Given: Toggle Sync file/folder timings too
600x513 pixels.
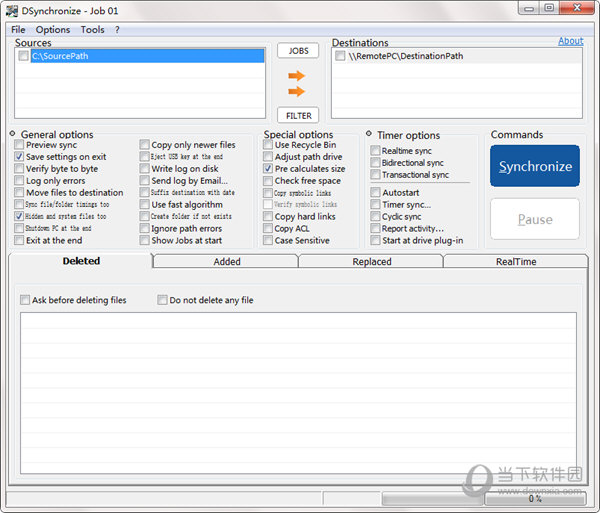Looking at the screenshot, I should 19,204.
